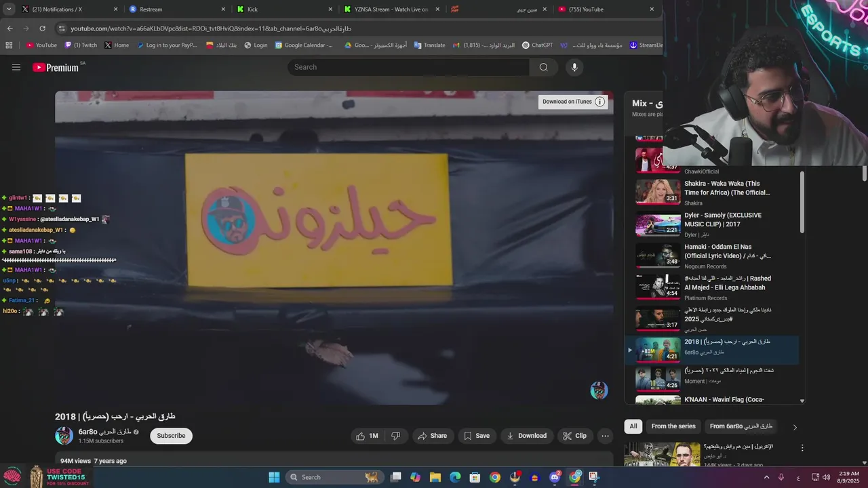Click the video player area
This screenshot has height=488, width=868.
coord(334,247)
